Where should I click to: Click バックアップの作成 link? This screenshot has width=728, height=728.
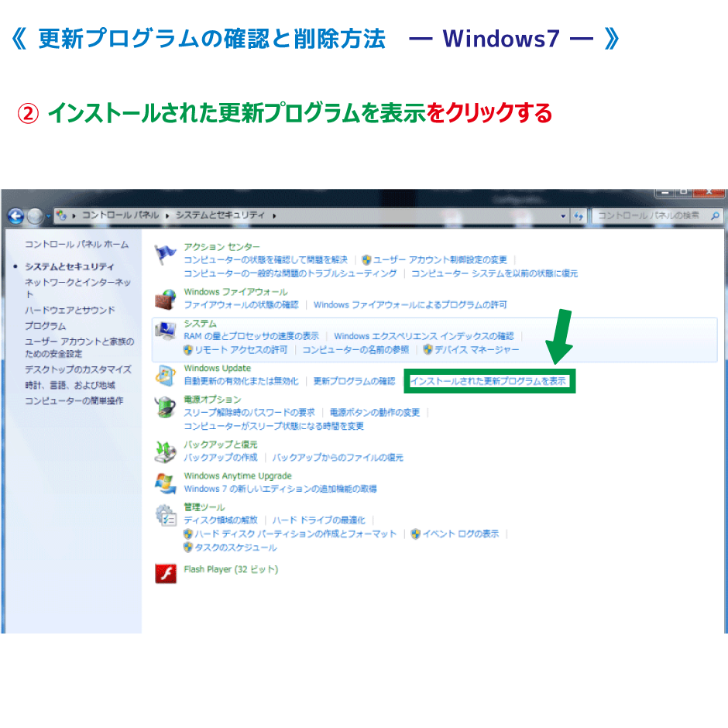point(221,458)
